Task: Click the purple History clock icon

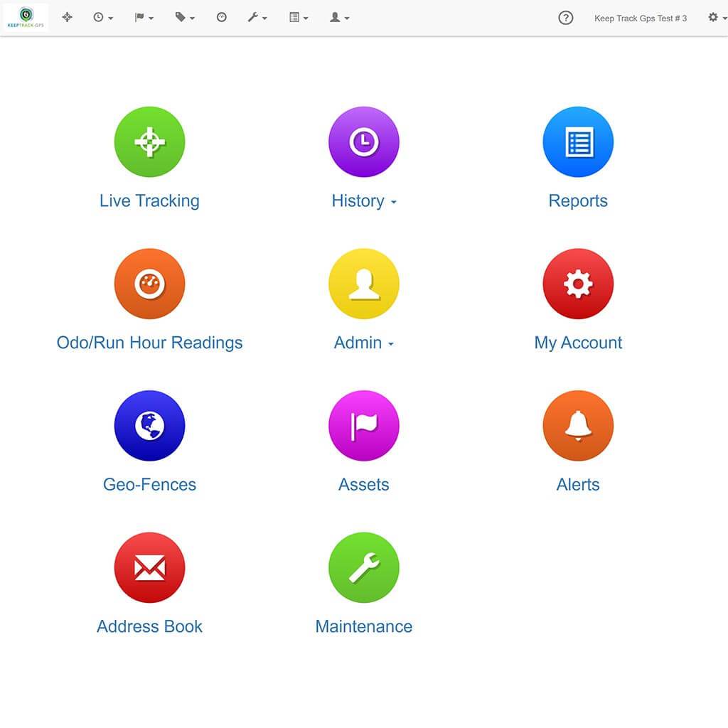Action: (363, 141)
